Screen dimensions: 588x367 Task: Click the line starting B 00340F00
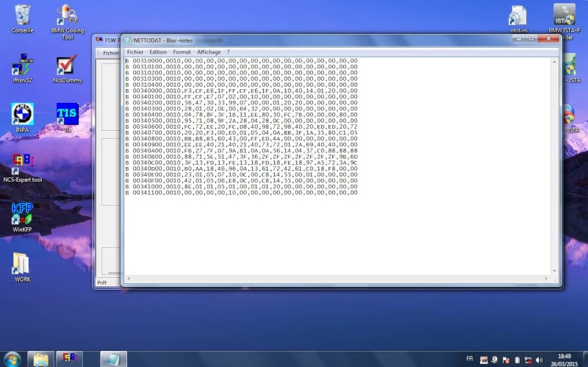point(242,181)
